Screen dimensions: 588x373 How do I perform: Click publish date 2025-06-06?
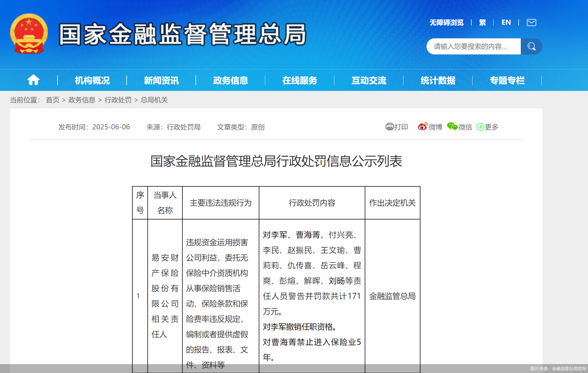pos(111,127)
